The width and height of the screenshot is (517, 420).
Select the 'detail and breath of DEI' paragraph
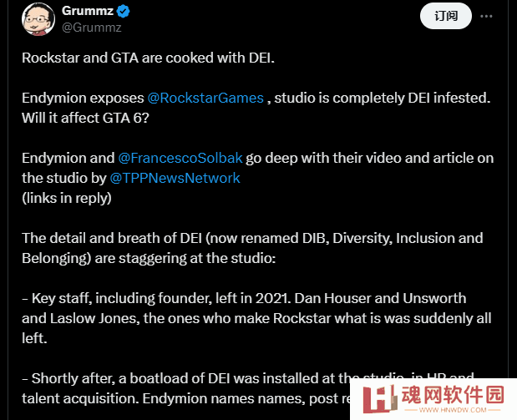252,248
